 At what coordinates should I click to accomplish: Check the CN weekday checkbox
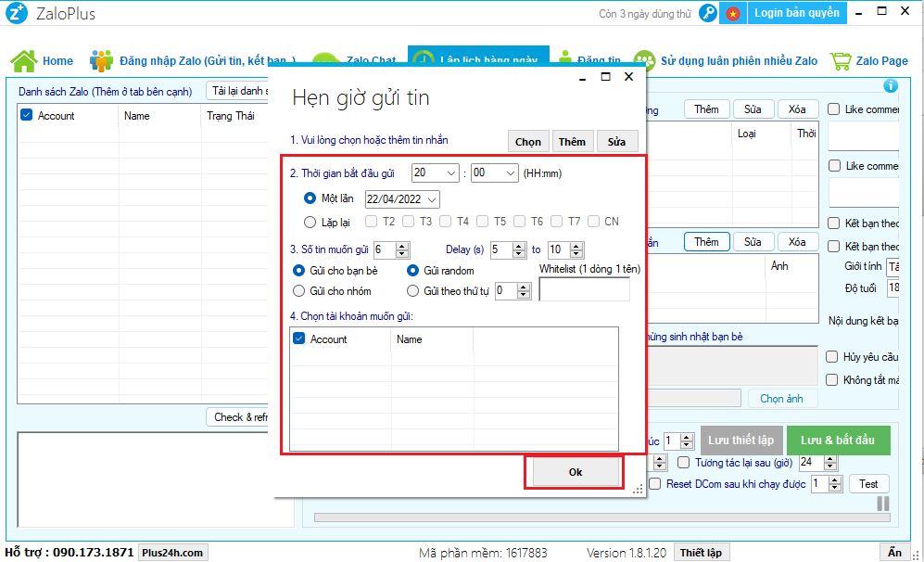[594, 221]
